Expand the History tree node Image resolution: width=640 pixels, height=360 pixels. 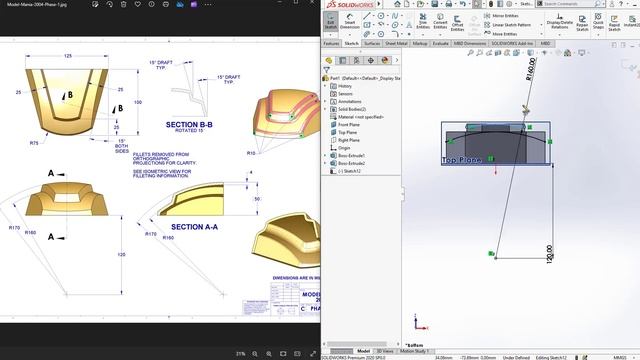coord(325,86)
